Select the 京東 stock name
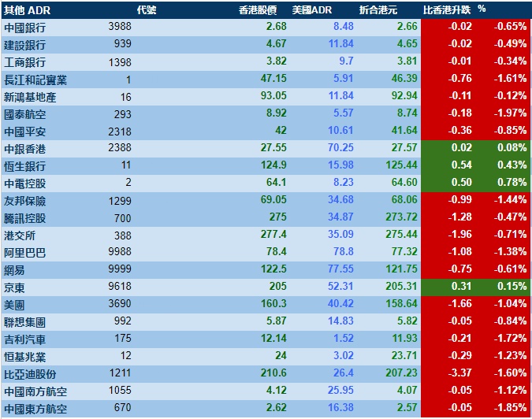This screenshot has height=419, width=532. pyautogui.click(x=14, y=287)
